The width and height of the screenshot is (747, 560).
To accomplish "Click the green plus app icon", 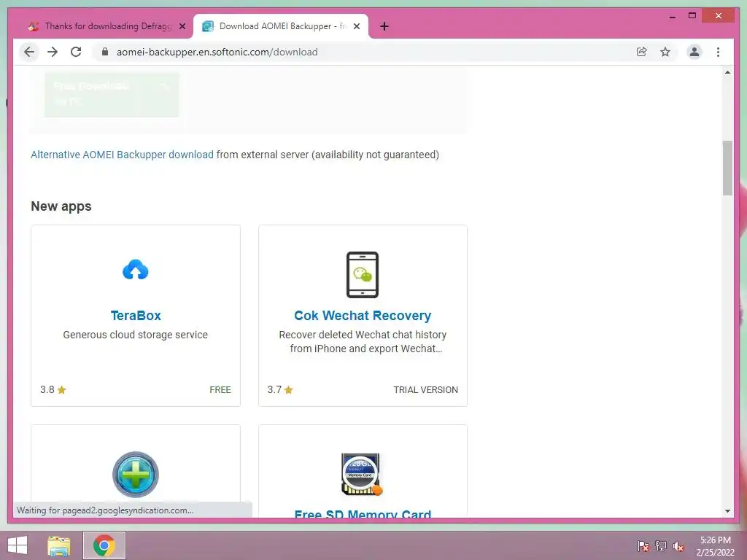I will coord(135,475).
